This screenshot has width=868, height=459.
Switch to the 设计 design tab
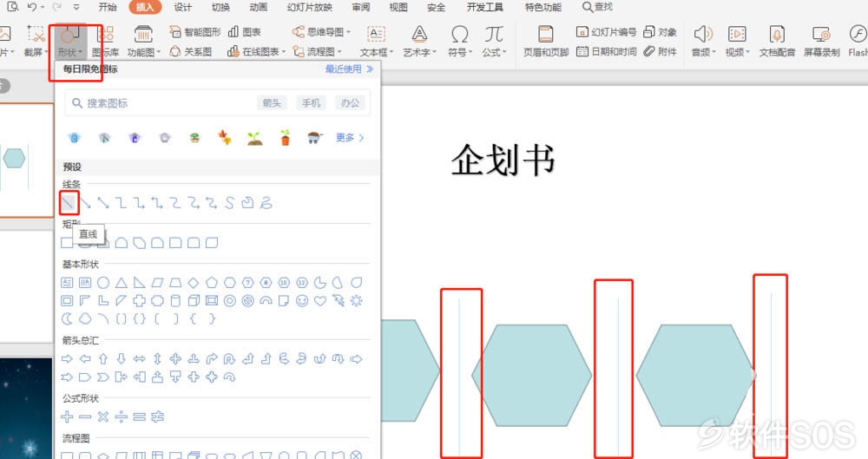pyautogui.click(x=182, y=7)
